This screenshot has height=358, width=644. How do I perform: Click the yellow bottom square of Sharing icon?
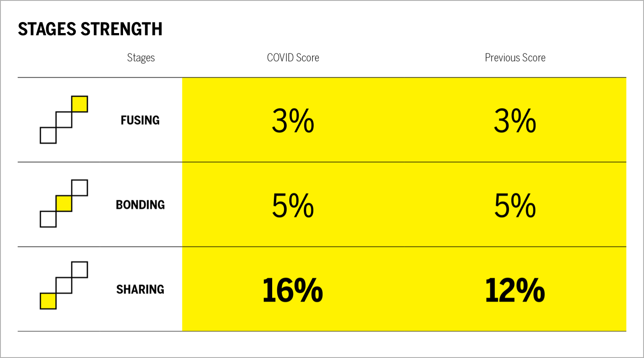coord(48,301)
